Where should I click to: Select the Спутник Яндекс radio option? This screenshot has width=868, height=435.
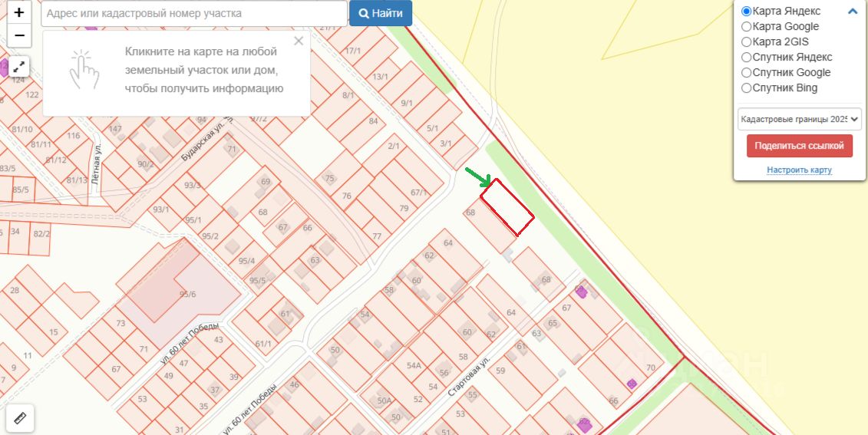pyautogui.click(x=746, y=57)
